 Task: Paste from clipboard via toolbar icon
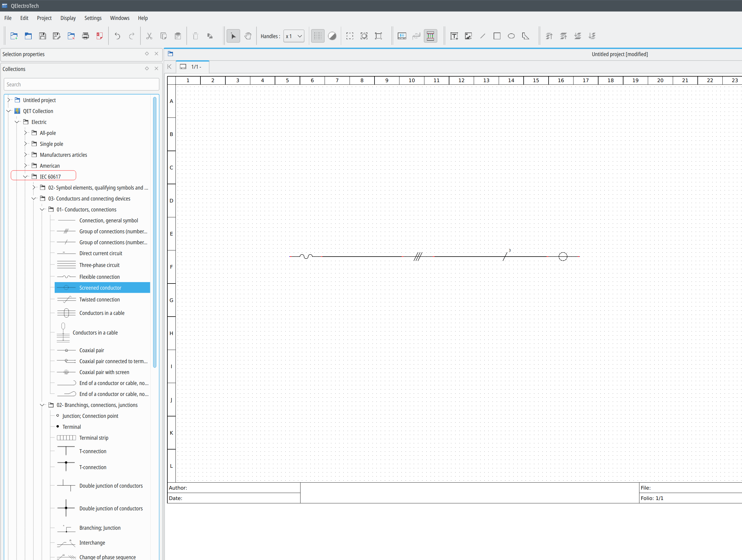tap(178, 36)
